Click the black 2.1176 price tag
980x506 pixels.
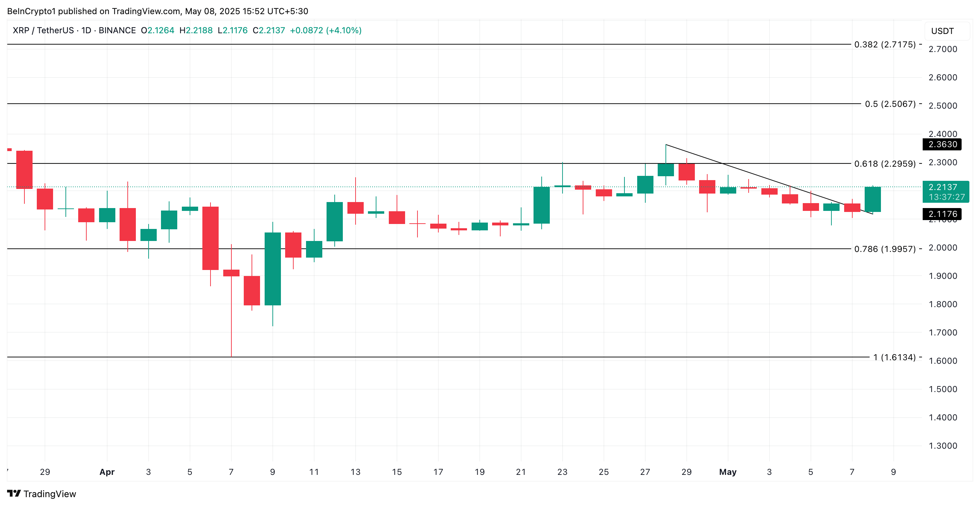coord(942,214)
